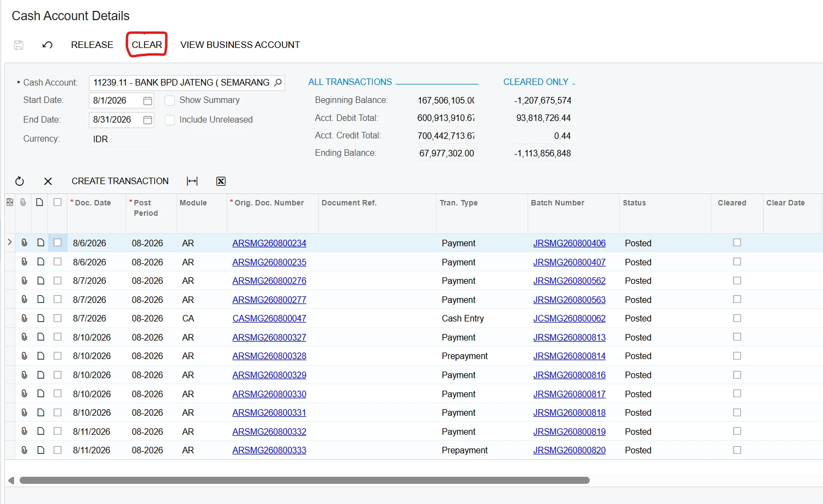Click the CLEAR toolbar command
The image size is (823, 504).
pos(147,45)
